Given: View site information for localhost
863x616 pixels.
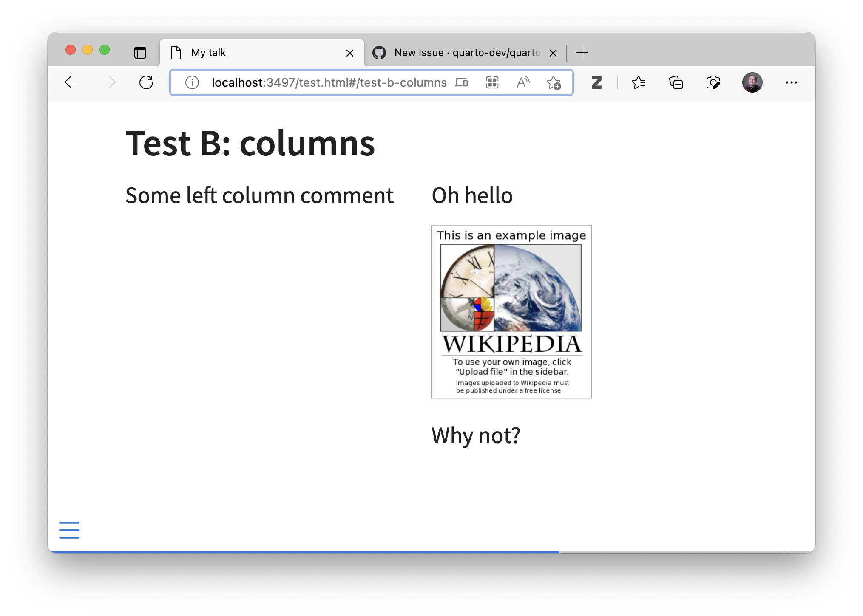Looking at the screenshot, I should point(191,82).
